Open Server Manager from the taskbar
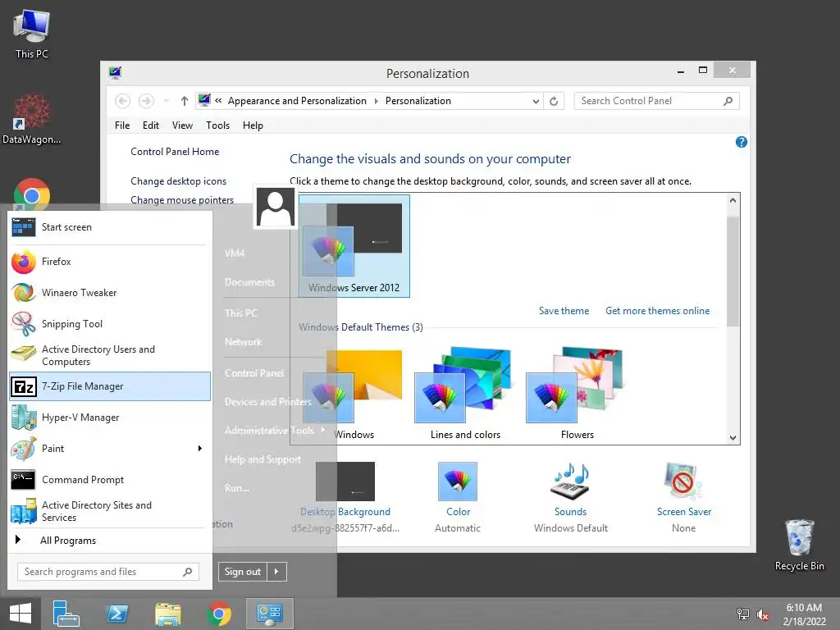This screenshot has height=630, width=840. pos(66,614)
